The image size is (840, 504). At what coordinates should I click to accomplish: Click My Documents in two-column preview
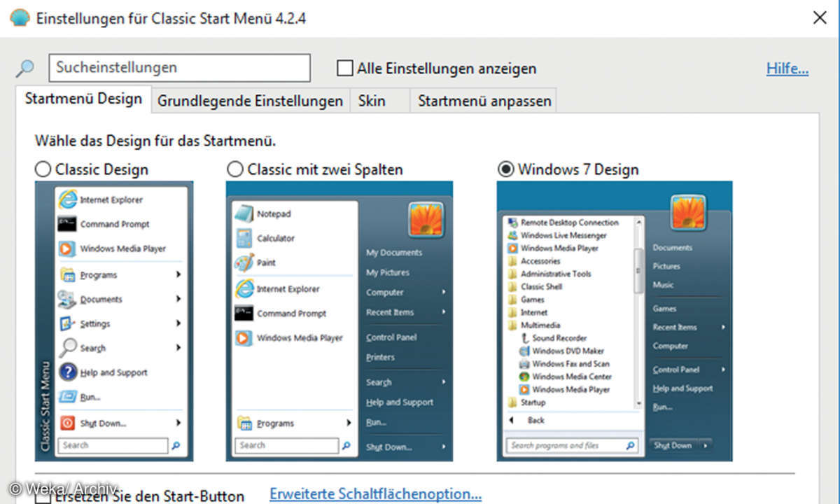click(394, 253)
